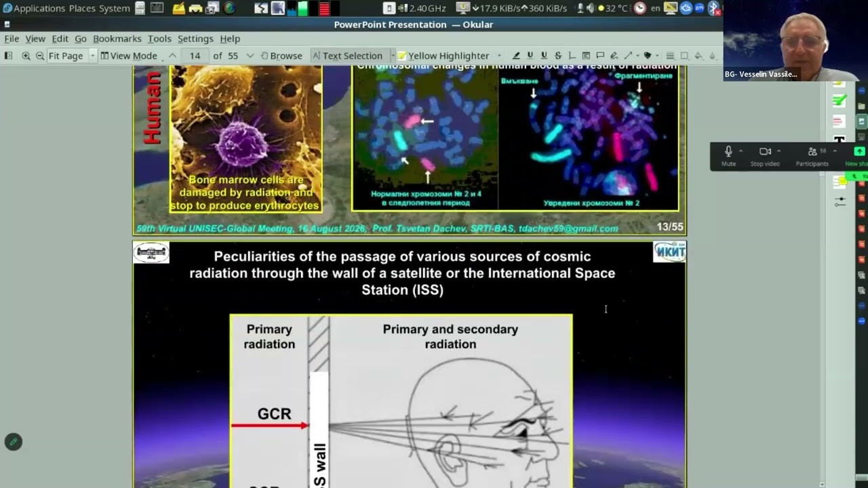Open the Tools menu
The image size is (868, 488).
159,39
